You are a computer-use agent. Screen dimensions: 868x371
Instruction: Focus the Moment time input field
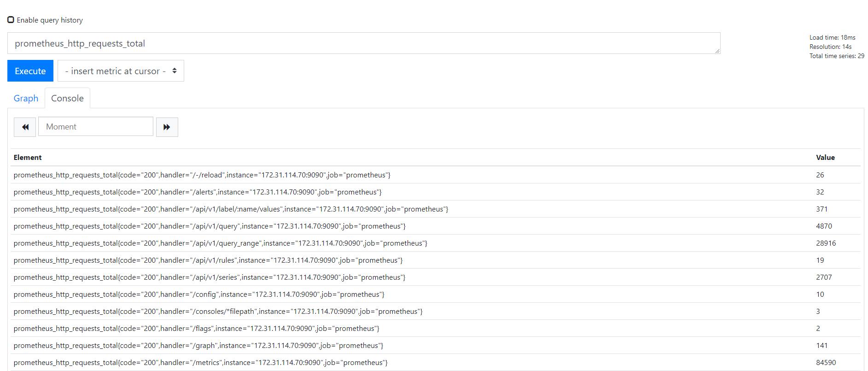[x=96, y=127]
